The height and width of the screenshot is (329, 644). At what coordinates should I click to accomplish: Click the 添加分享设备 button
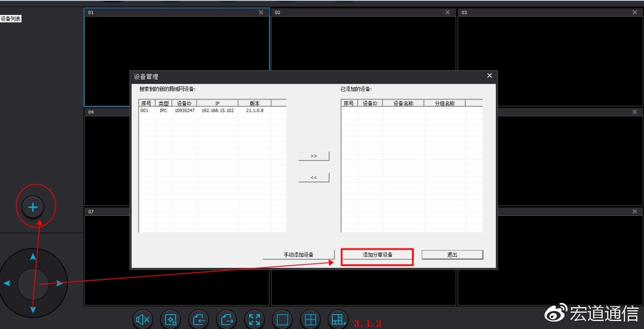click(377, 255)
